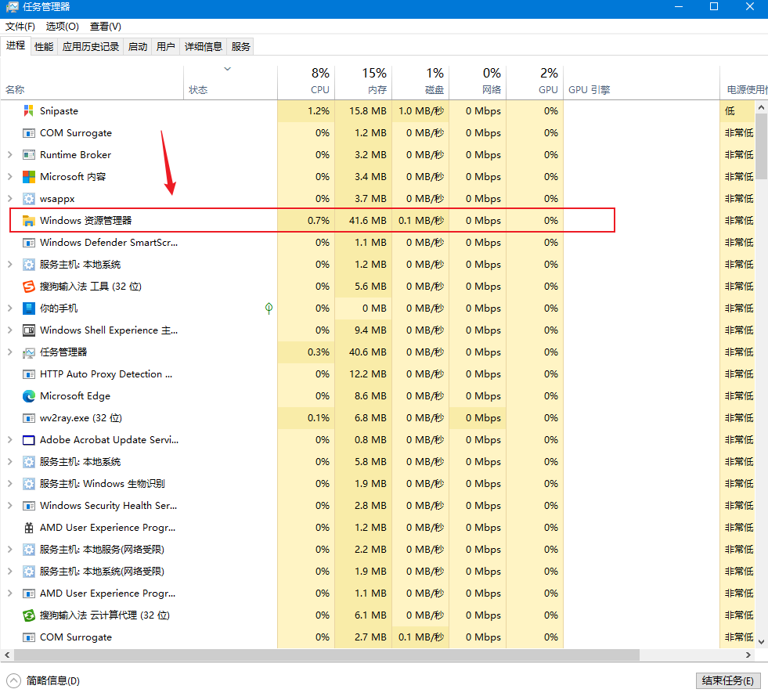768x700 pixels.
Task: Sort processes by the 磁盘 column
Action: pos(420,81)
